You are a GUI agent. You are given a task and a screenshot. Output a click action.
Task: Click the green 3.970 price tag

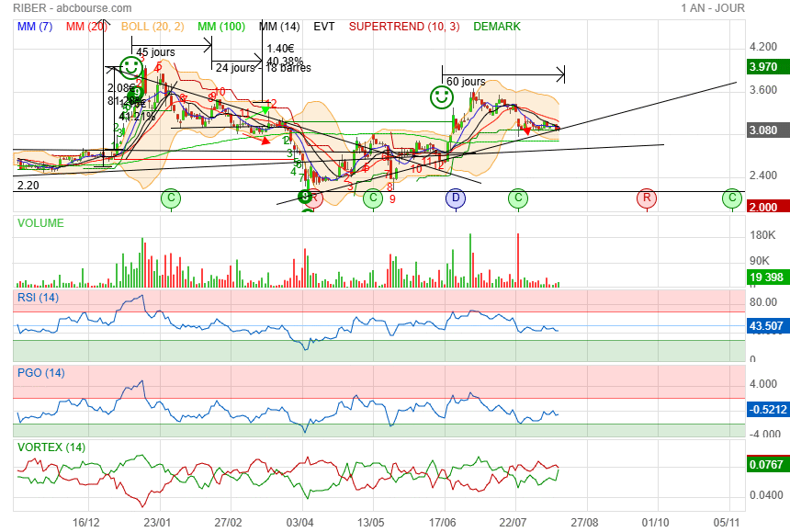[764, 67]
